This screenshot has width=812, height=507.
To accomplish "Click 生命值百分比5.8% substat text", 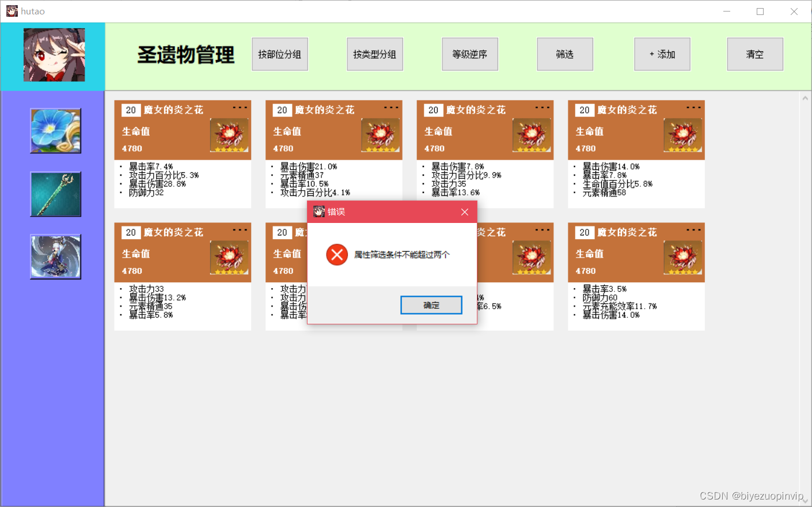I will point(617,184).
